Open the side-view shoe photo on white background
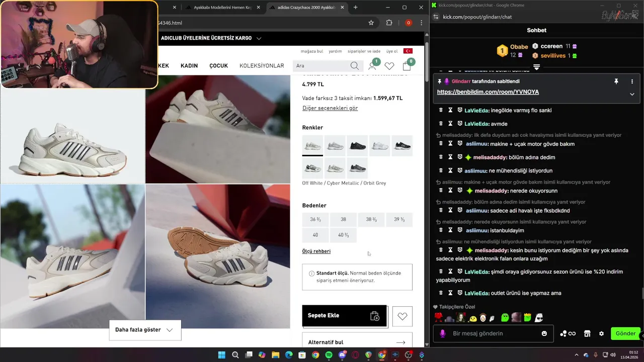Screen dimensions: 644x362 72,136
